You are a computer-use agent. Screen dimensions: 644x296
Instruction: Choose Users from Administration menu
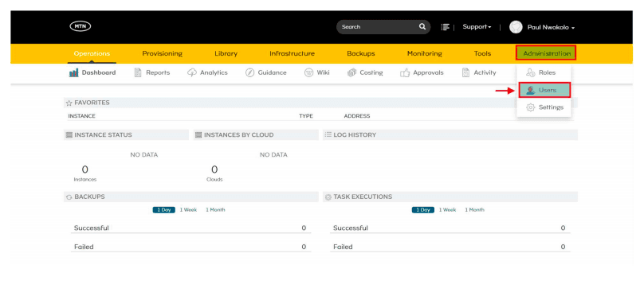(544, 90)
